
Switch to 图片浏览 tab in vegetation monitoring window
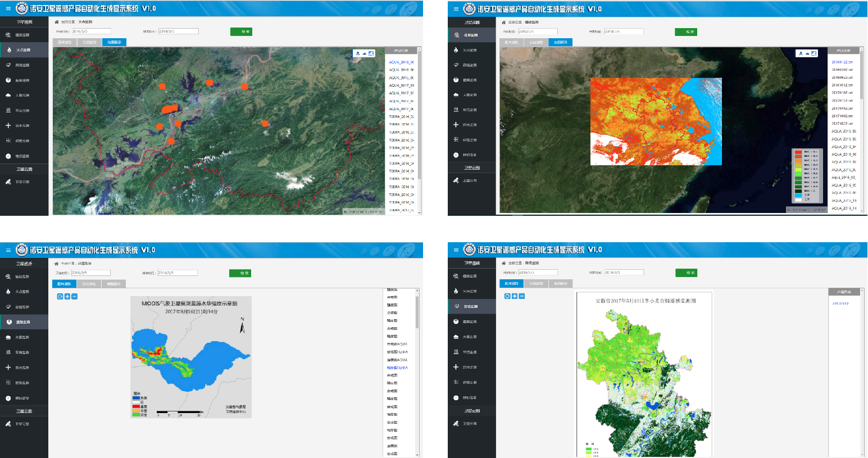511,42
